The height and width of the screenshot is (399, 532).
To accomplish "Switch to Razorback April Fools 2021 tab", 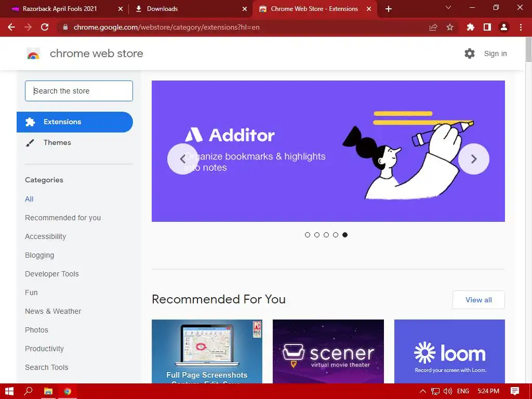I will (60, 9).
